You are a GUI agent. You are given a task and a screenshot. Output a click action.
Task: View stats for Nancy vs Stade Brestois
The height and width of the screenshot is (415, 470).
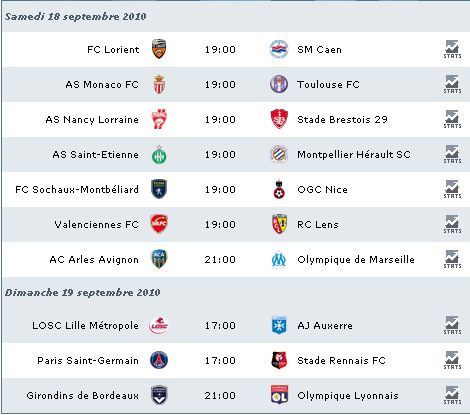click(x=452, y=119)
